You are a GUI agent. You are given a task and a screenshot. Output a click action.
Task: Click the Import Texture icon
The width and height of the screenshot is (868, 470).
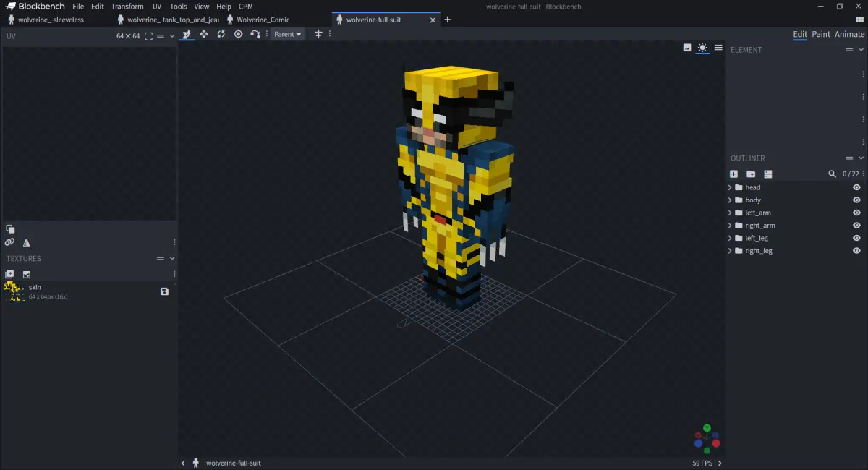(x=27, y=274)
